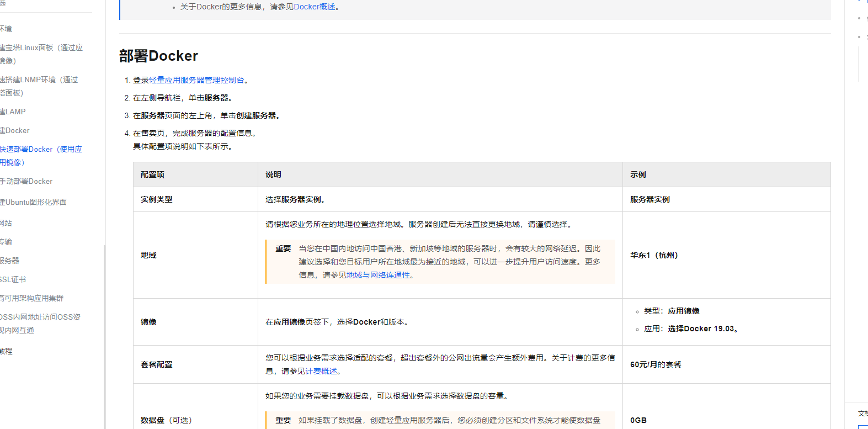
Task: Select sidebar item 手动部署Docker
Action: click(26, 181)
